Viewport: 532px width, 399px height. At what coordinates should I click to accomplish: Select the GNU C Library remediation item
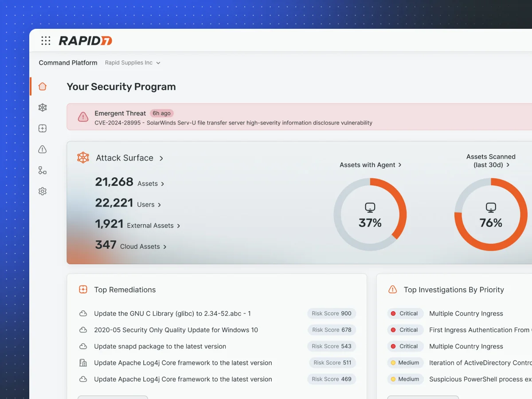pyautogui.click(x=172, y=313)
